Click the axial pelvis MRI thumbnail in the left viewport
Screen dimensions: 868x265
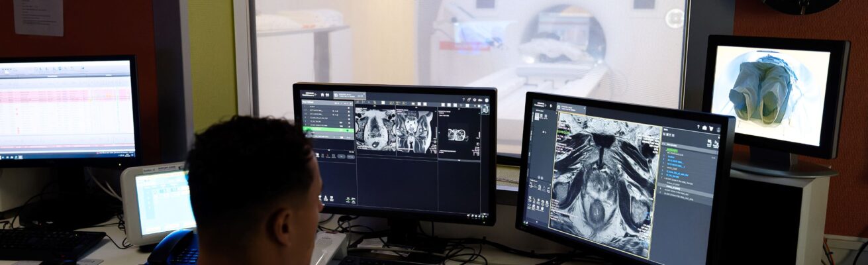(375, 131)
